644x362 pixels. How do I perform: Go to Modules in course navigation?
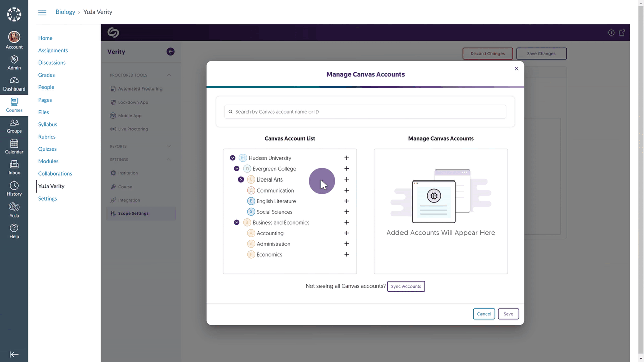[48, 161]
